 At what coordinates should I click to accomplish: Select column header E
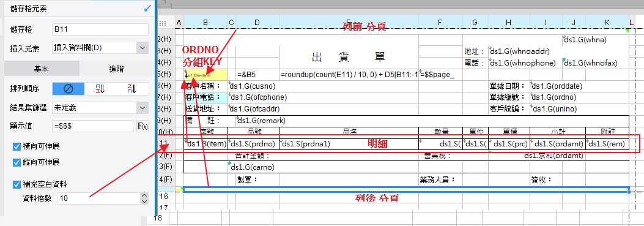(349, 22)
